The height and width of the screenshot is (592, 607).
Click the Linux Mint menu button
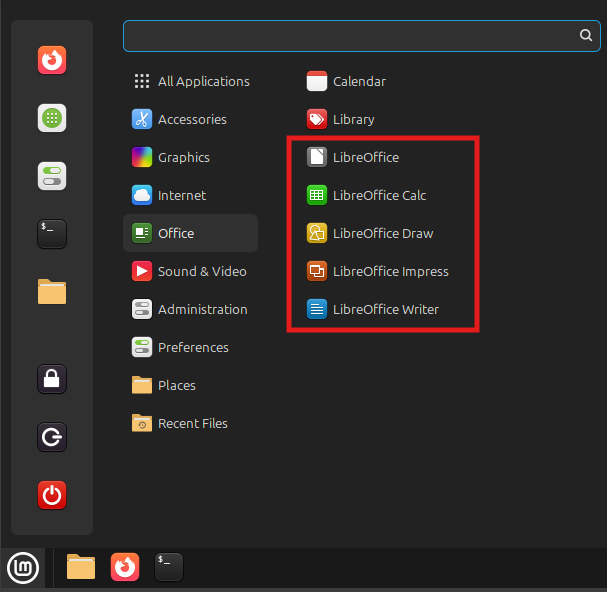(23, 568)
